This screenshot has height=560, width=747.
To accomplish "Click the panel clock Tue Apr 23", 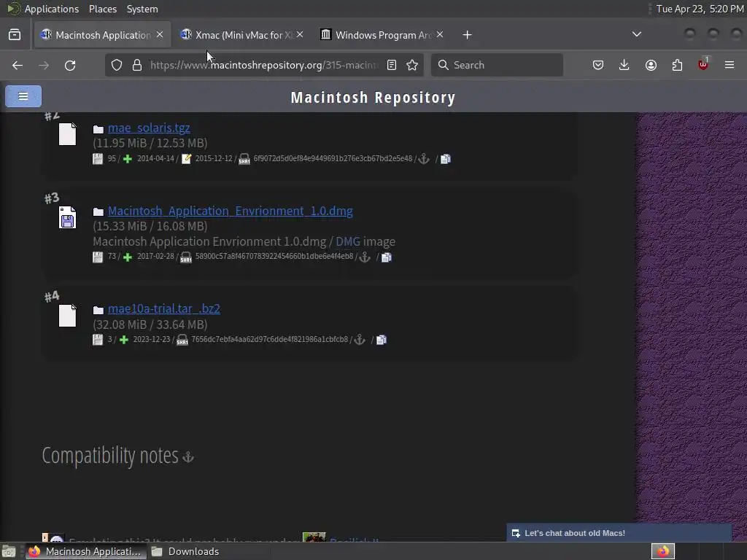I will tap(700, 9).
